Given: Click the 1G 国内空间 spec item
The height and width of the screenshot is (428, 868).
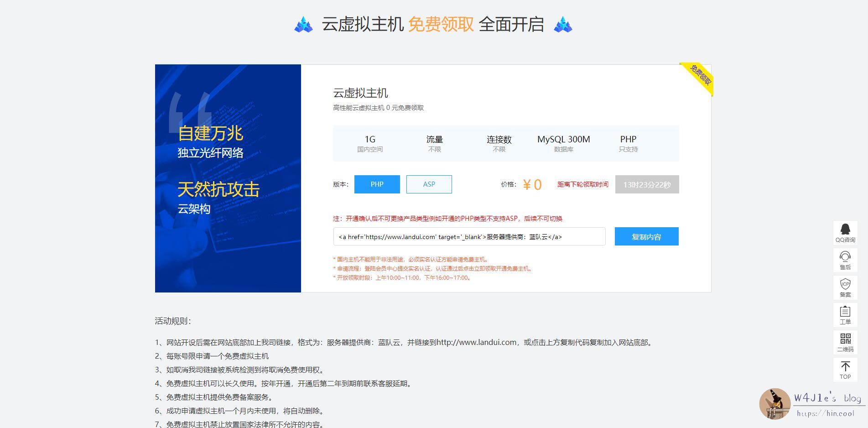Looking at the screenshot, I should [370, 143].
